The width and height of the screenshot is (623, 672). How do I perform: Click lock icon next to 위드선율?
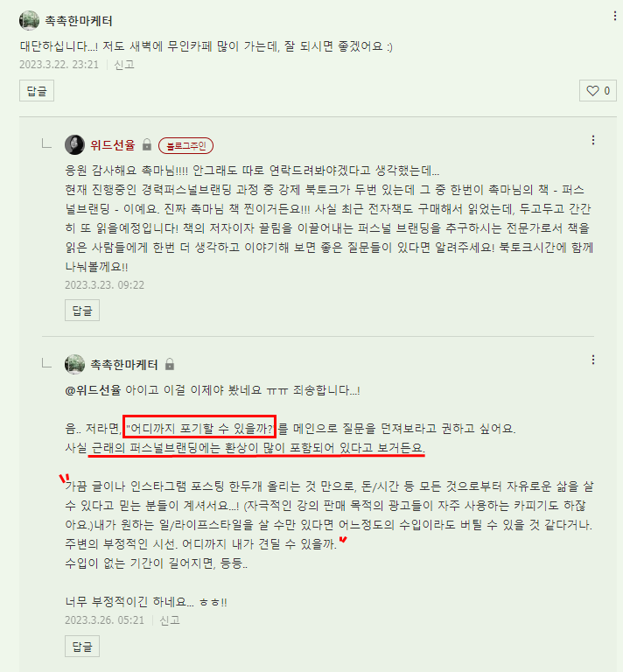click(x=147, y=145)
